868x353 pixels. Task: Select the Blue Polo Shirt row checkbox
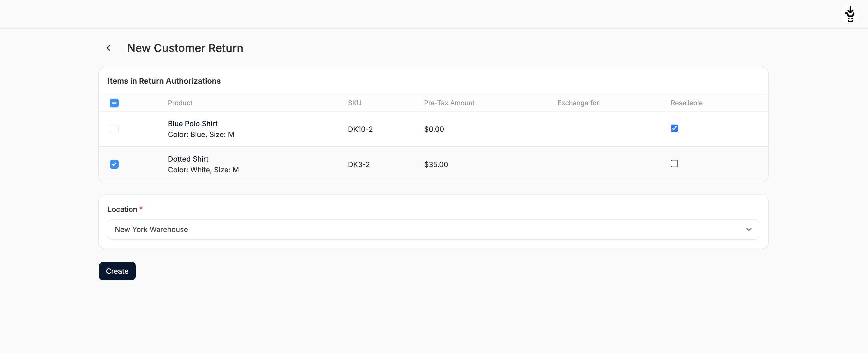pos(114,129)
